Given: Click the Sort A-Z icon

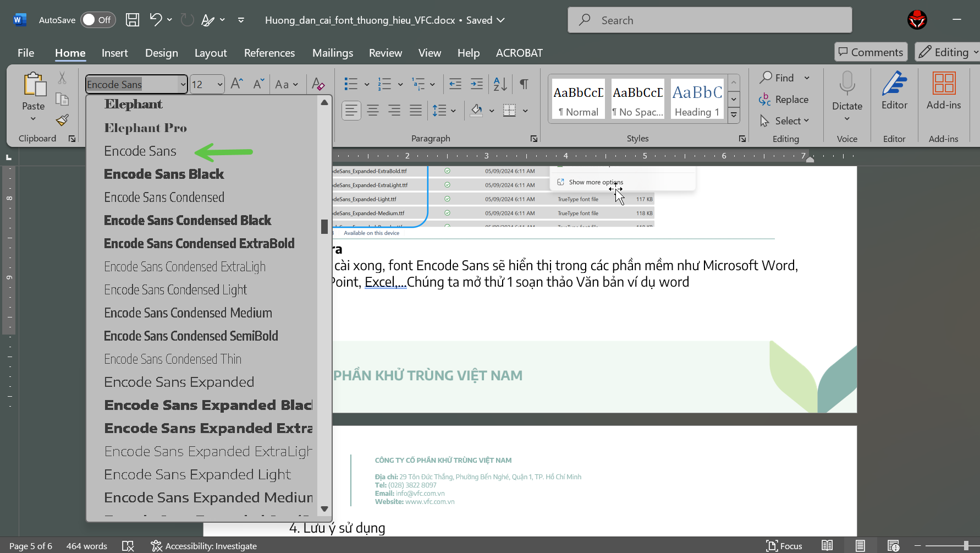Looking at the screenshot, I should [500, 84].
